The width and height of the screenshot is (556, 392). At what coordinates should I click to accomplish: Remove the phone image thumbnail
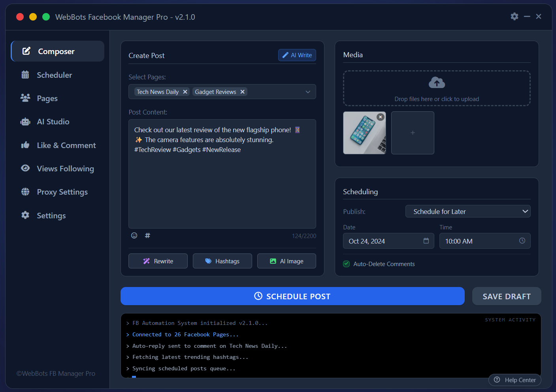[x=380, y=117]
